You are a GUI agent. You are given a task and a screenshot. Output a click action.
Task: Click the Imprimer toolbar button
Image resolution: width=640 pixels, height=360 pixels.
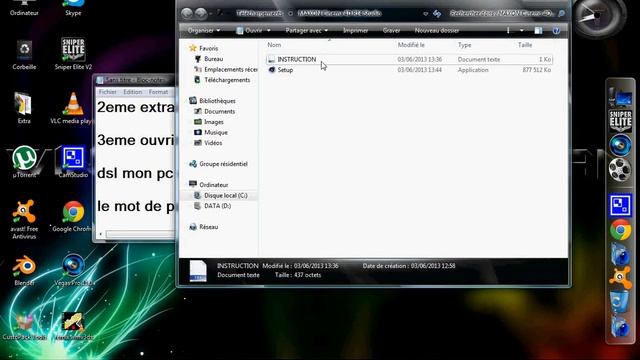355,31
